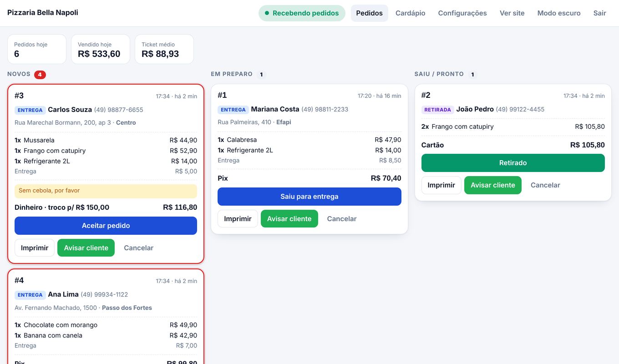Notify customer for order #3 via Avisar cliente

pos(86,248)
